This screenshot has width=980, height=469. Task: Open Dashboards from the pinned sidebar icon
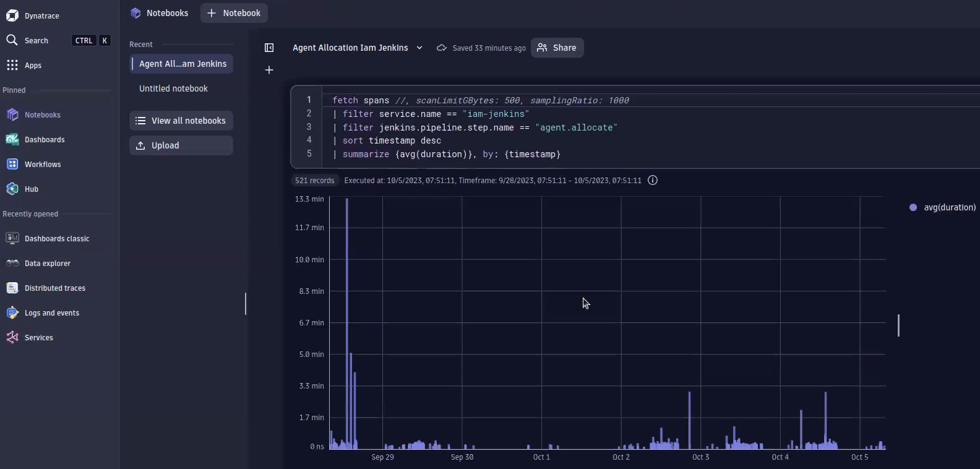(12, 139)
